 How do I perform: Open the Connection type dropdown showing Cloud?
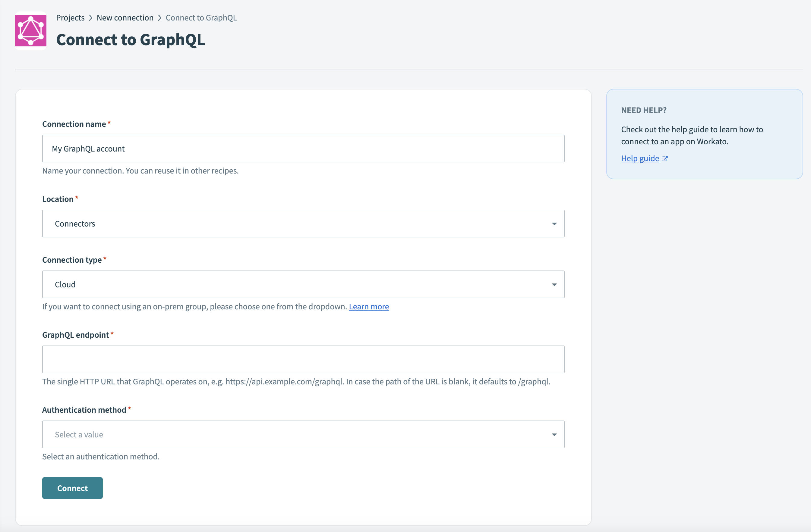[303, 284]
